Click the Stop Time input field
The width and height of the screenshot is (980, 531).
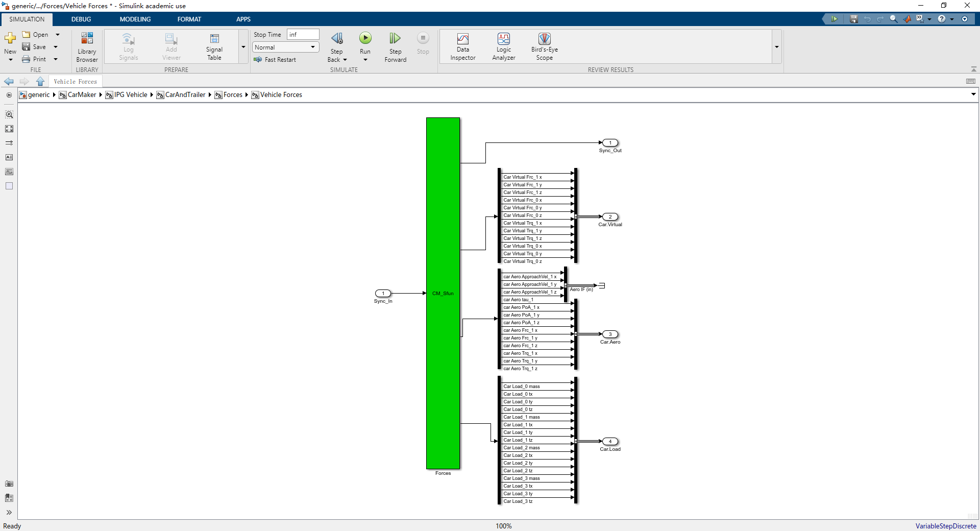tap(303, 34)
